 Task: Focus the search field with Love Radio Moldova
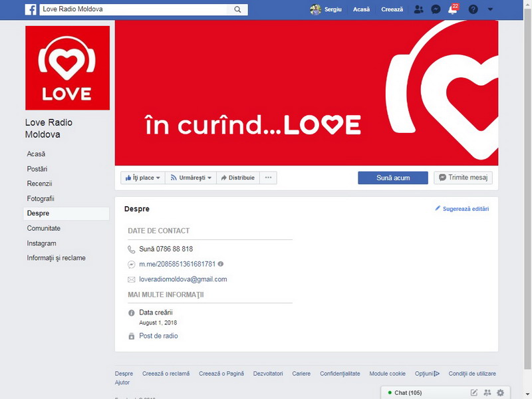coord(133,9)
